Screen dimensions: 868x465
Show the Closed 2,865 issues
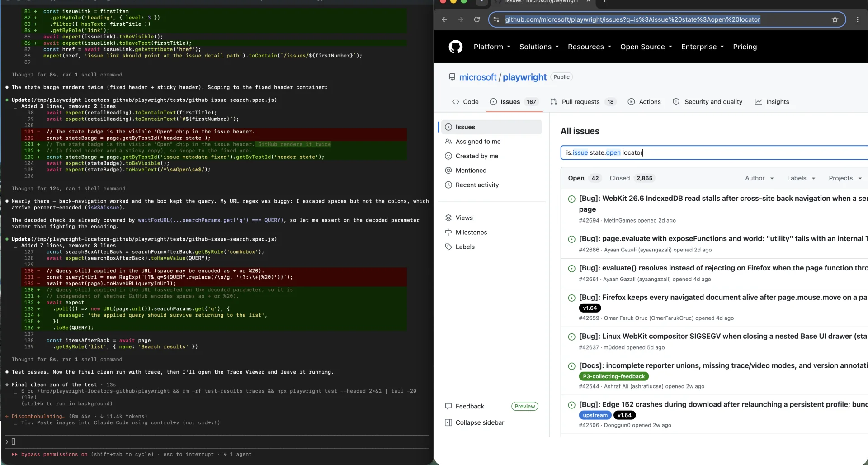[x=632, y=178]
